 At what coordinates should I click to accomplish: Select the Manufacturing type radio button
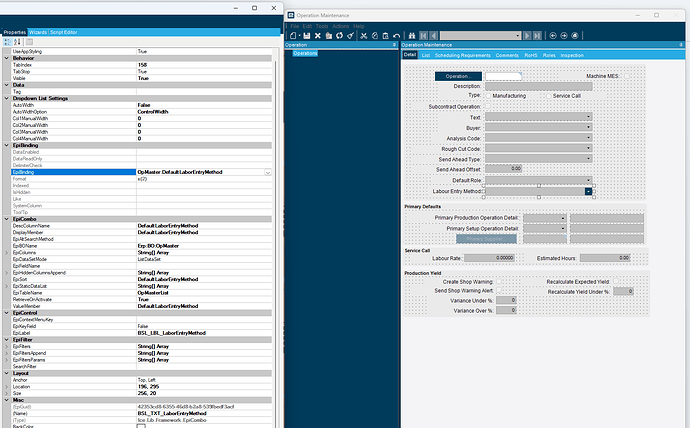[488, 96]
